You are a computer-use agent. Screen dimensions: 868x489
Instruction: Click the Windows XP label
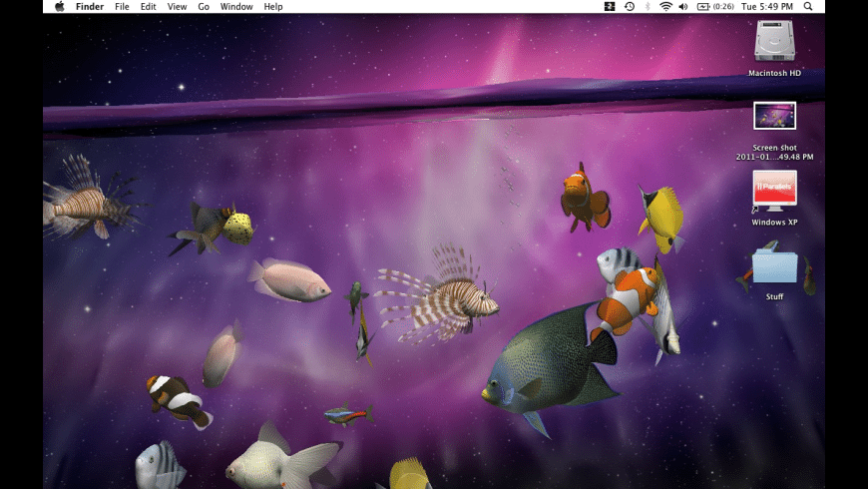click(x=774, y=223)
